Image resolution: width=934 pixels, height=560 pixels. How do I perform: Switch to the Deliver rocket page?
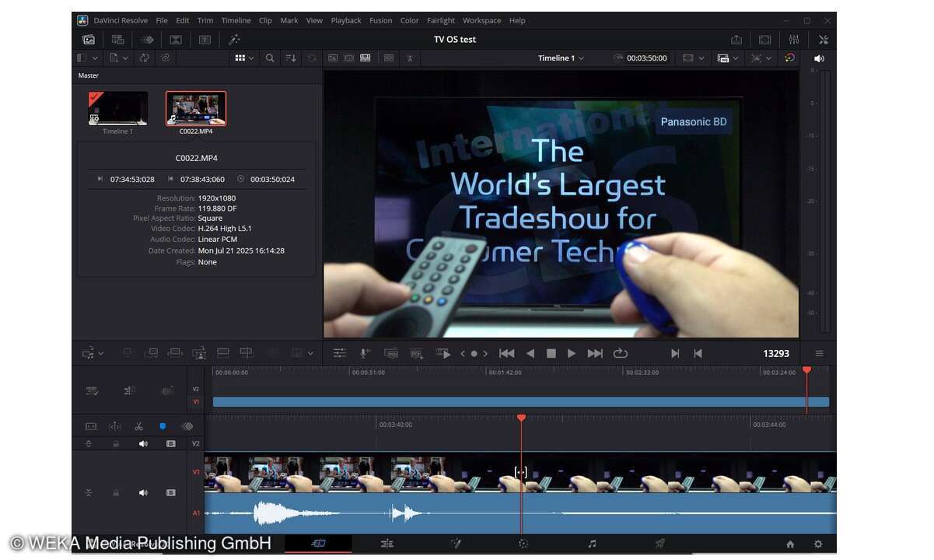point(660,544)
